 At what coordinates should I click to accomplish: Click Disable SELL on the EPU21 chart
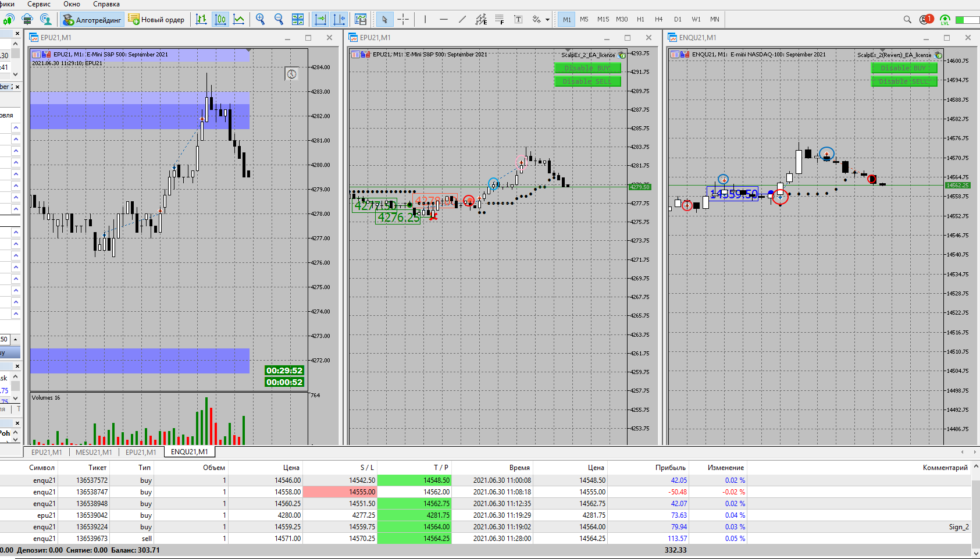point(587,81)
